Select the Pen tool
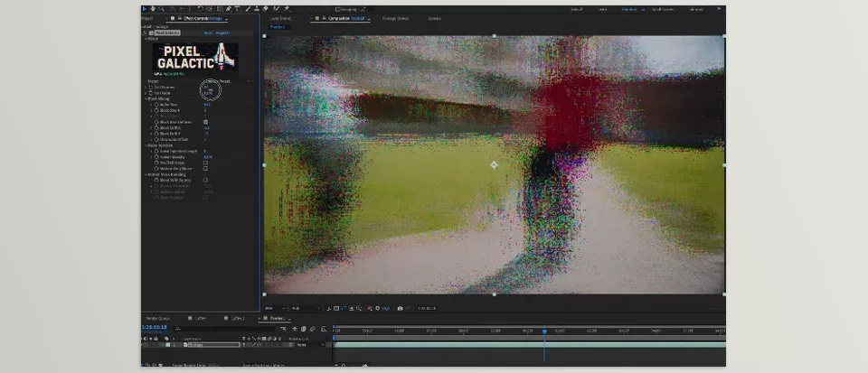Image resolution: width=868 pixels, height=373 pixels. point(229,9)
